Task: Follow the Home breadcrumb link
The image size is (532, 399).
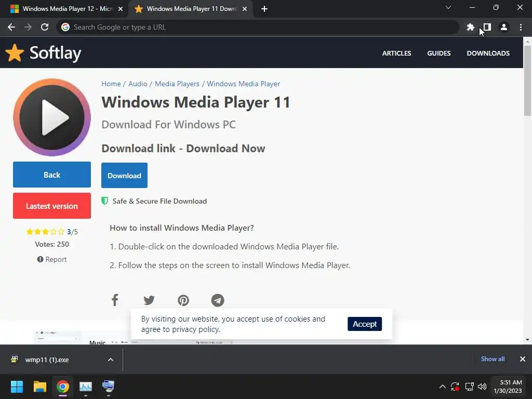Action: pos(111,84)
